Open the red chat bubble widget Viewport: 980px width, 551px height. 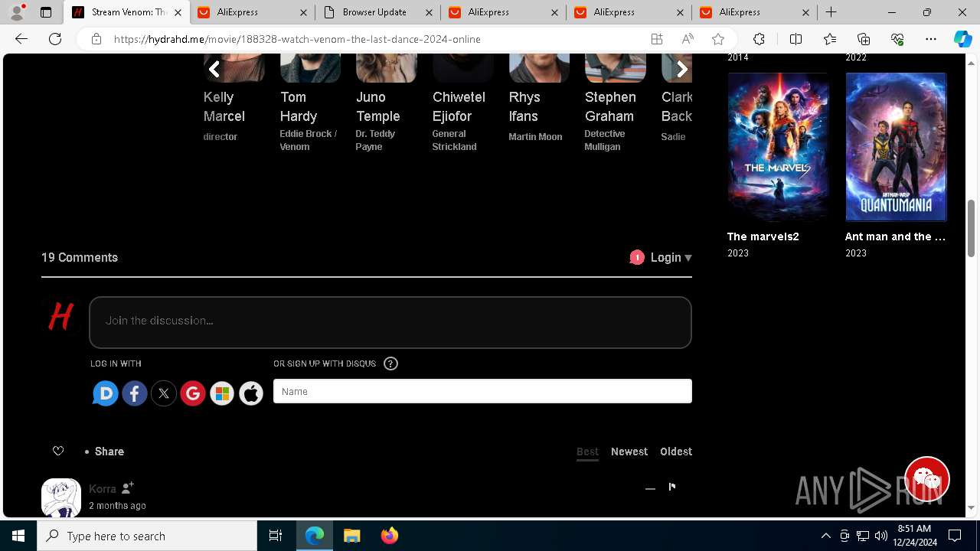click(926, 479)
